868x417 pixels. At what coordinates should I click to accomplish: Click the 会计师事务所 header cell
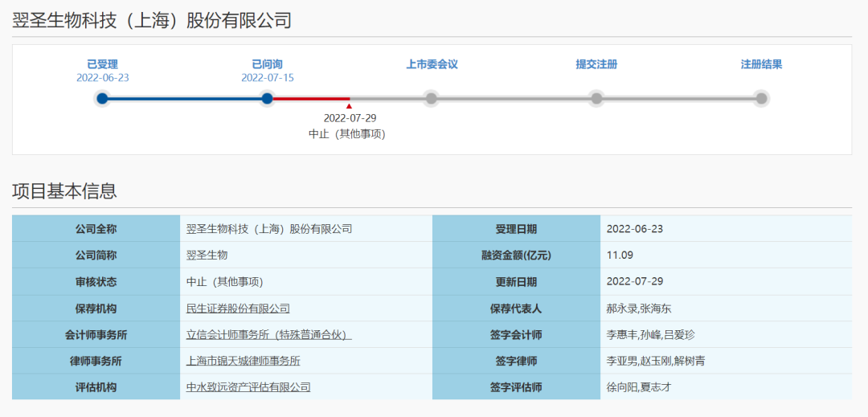(x=96, y=334)
